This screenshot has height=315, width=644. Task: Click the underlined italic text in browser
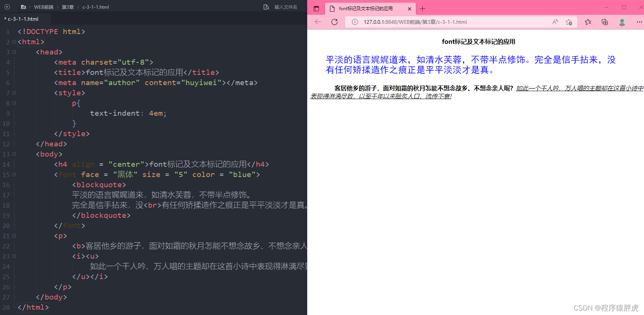click(477, 92)
